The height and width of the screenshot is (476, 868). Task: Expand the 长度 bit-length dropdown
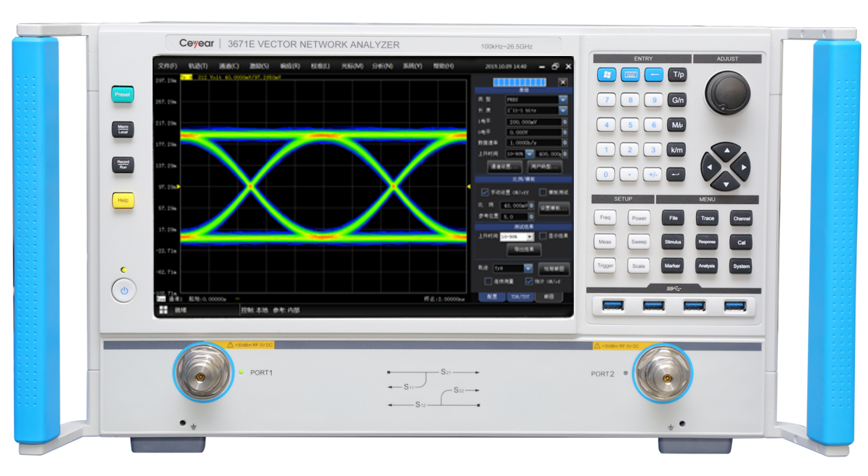(563, 111)
